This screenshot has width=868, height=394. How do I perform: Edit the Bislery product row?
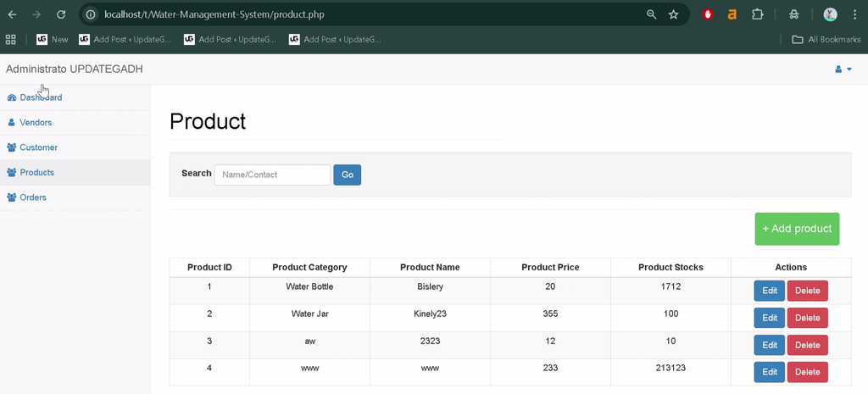pos(770,291)
